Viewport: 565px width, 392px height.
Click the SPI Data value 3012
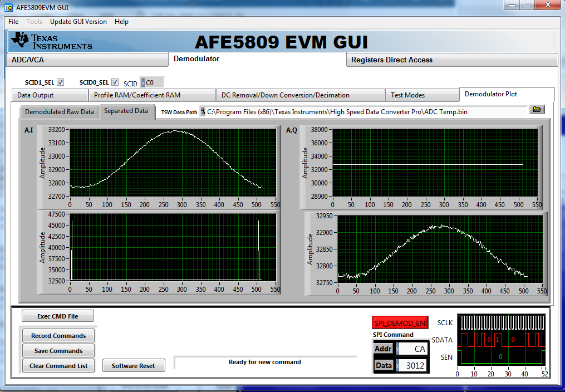(413, 366)
